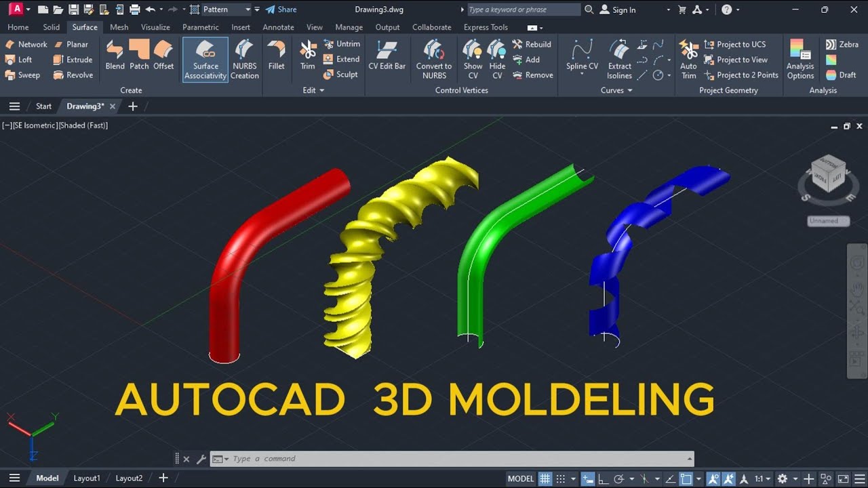Toggle Show CV control vertices
Image resolution: width=868 pixels, height=488 pixels.
(473, 60)
